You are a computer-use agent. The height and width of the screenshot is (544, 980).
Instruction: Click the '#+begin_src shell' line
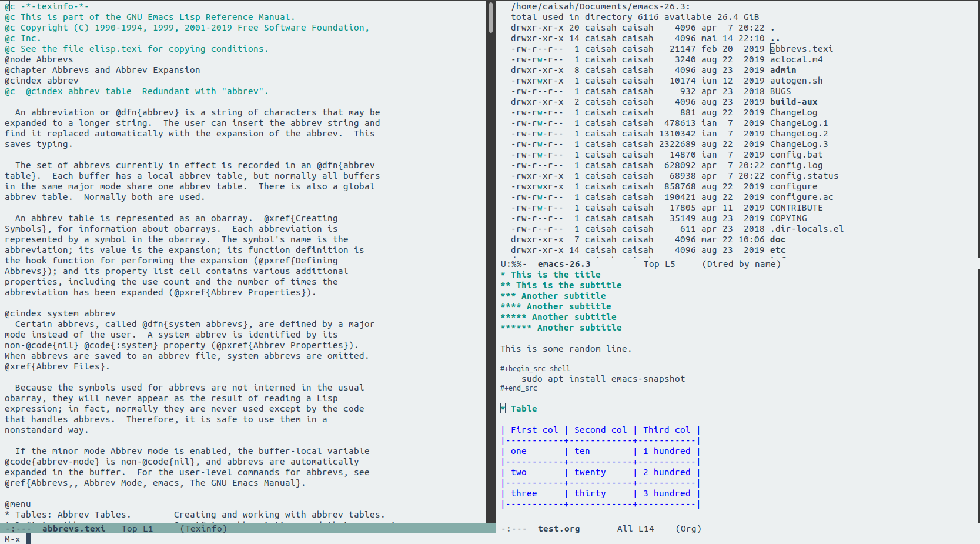(535, 369)
